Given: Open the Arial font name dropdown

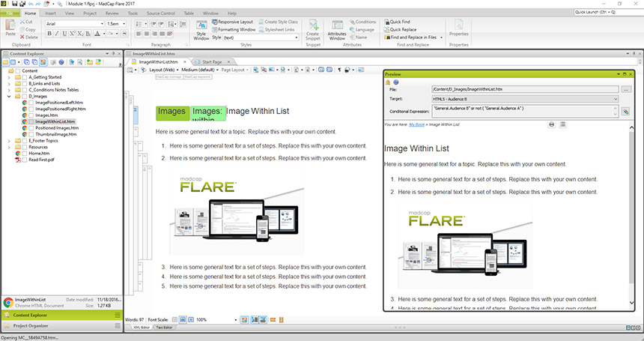Looking at the screenshot, I should pyautogui.click(x=102, y=24).
